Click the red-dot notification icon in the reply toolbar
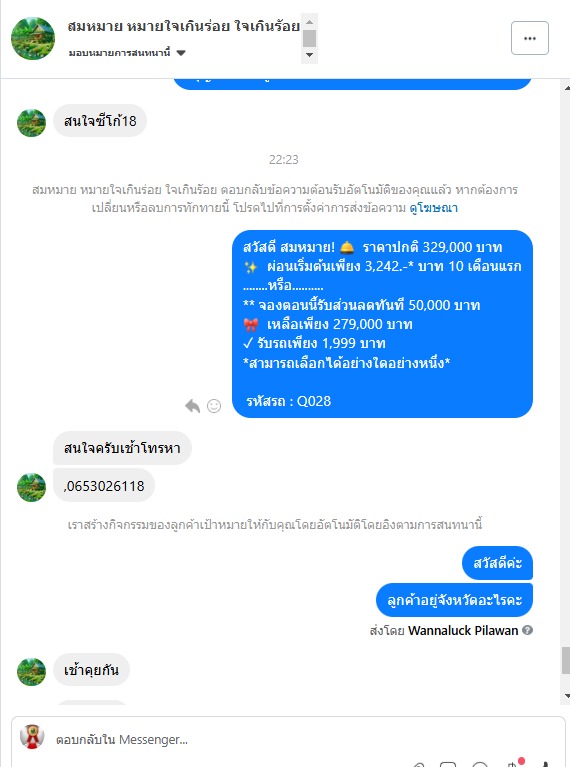570x767 pixels. coord(515,763)
